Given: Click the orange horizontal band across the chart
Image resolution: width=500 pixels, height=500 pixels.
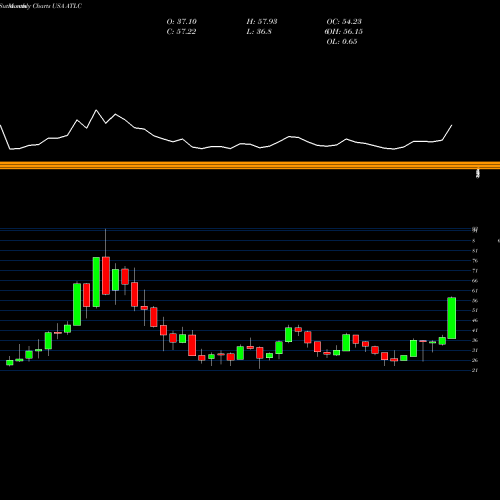Looking at the screenshot, I should [250, 165].
